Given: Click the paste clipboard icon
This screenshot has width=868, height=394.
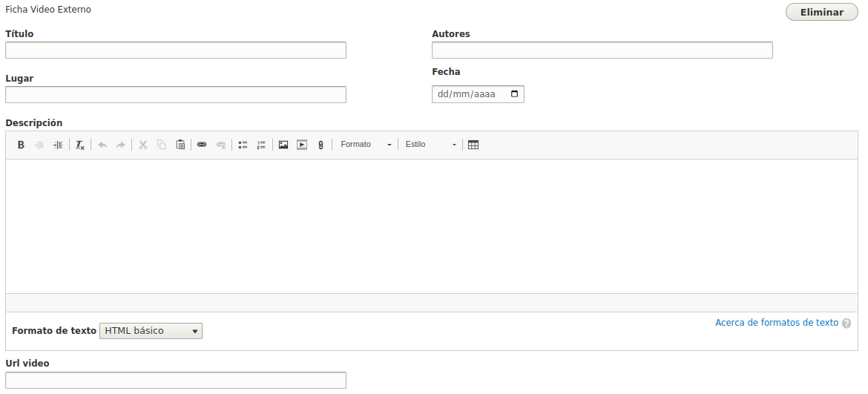Looking at the screenshot, I should (x=180, y=145).
